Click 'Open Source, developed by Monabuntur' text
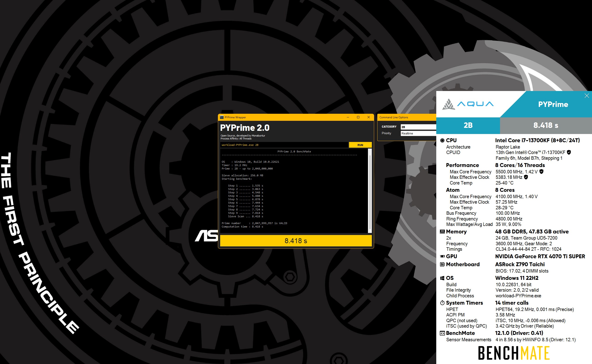Image resolution: width=592 pixels, height=364 pixels. point(243,136)
